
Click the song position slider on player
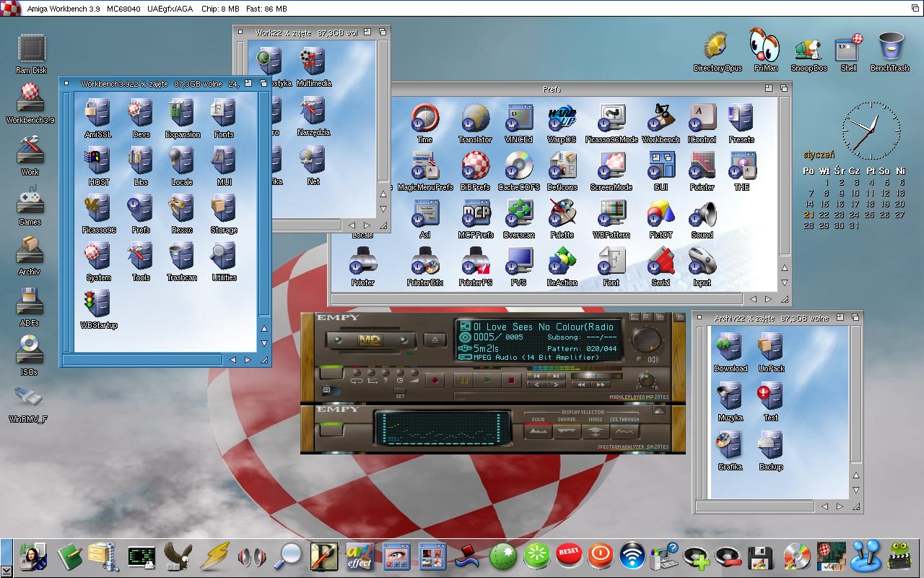(x=597, y=376)
